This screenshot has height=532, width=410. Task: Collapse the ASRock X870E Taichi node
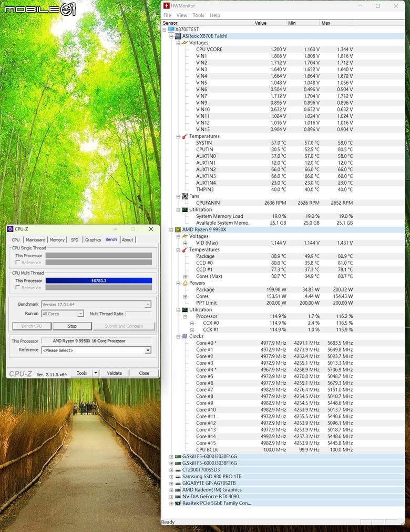[171, 36]
